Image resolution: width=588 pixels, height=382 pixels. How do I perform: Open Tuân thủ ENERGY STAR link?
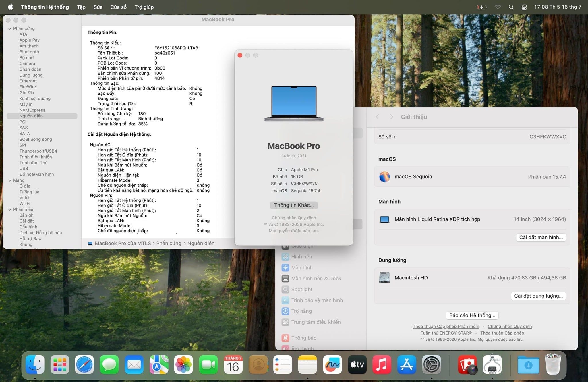click(x=446, y=333)
